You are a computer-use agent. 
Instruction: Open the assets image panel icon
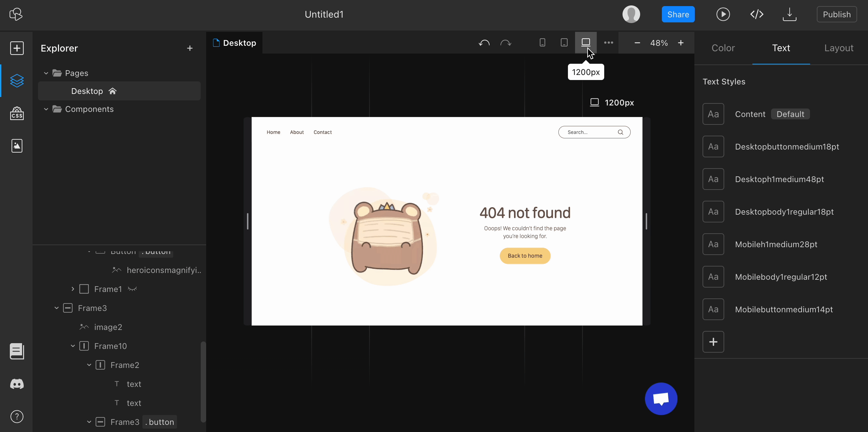tap(17, 146)
